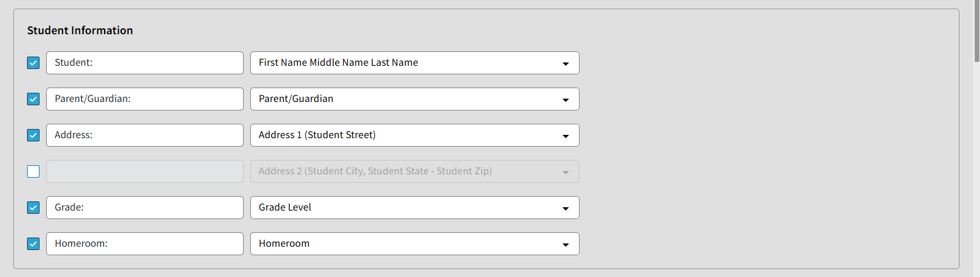This screenshot has width=980, height=277.
Task: Edit the Parent/Guardian: label field
Action: pyautogui.click(x=145, y=99)
